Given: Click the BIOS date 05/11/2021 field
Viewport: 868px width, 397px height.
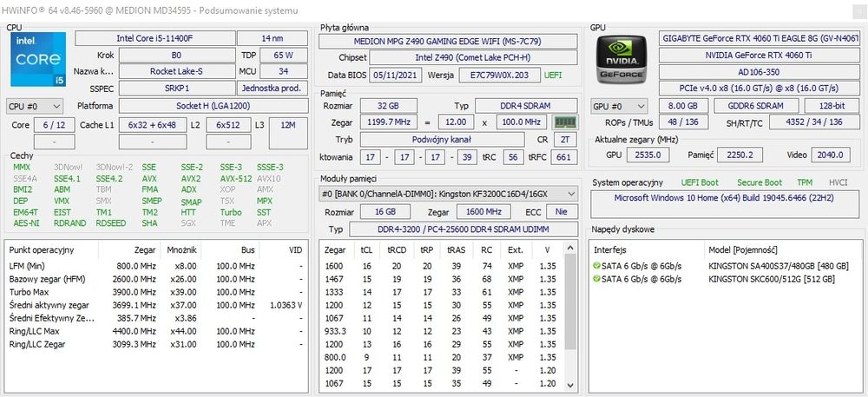Looking at the screenshot, I should 395,75.
